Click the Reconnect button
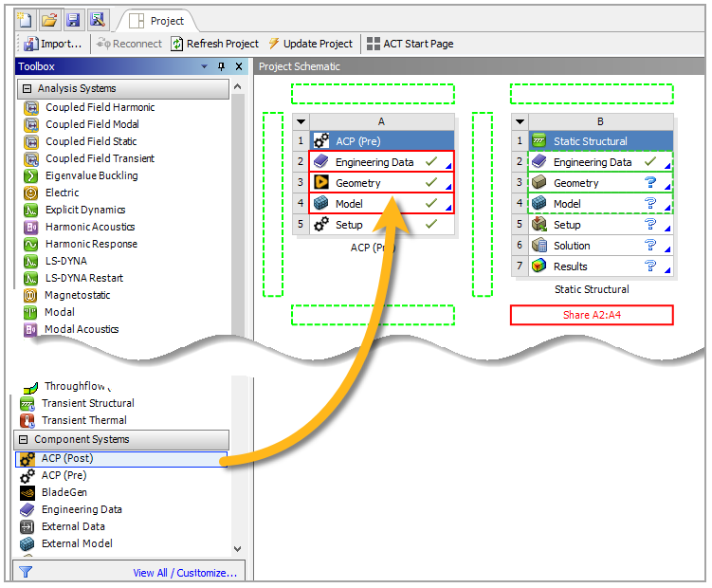The width and height of the screenshot is (712, 588). tap(130, 44)
